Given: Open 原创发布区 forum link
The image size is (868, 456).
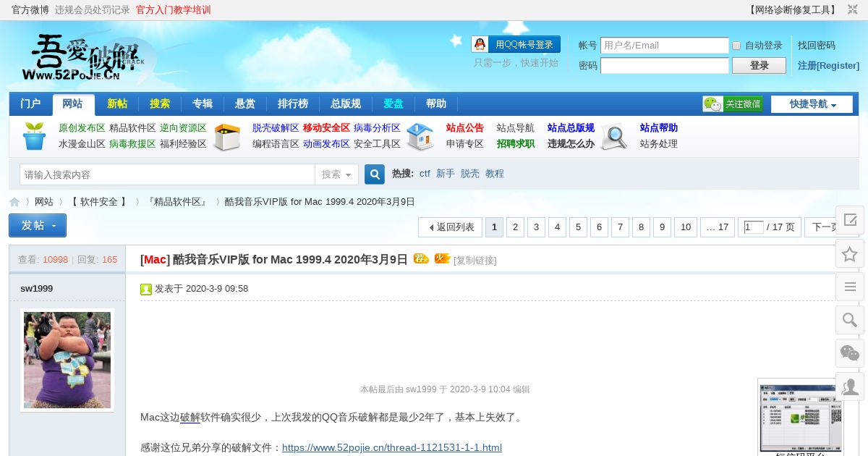Looking at the screenshot, I should click(x=82, y=128).
